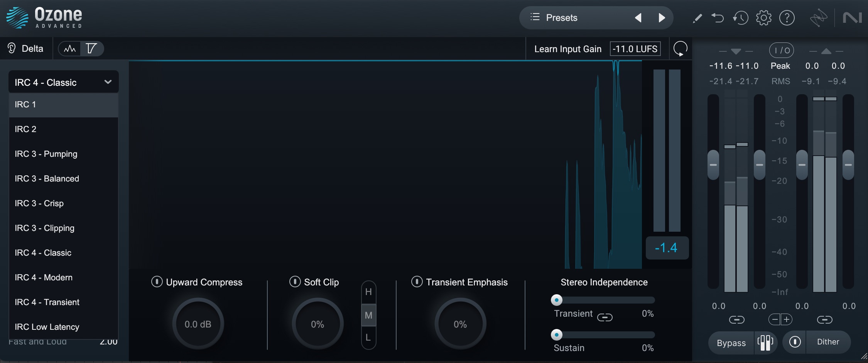Select IRC 4 - Modern mode
This screenshot has width=868, height=363.
point(64,278)
